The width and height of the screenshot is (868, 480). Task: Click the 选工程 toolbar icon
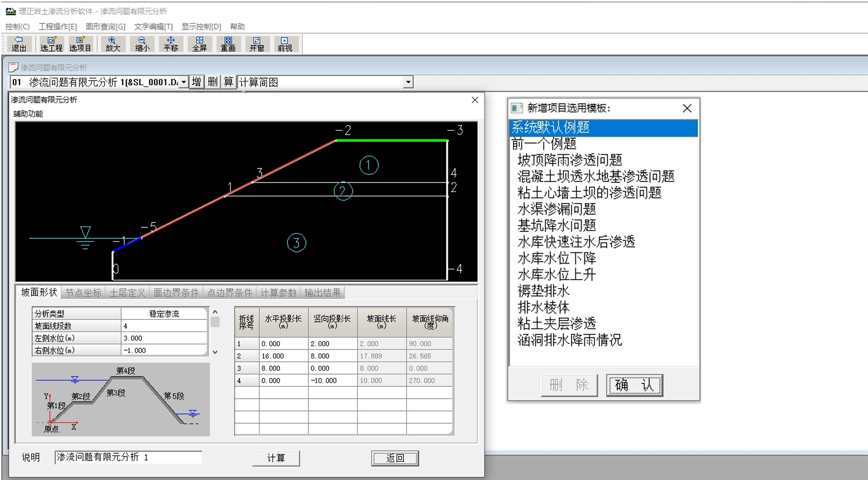tap(51, 44)
